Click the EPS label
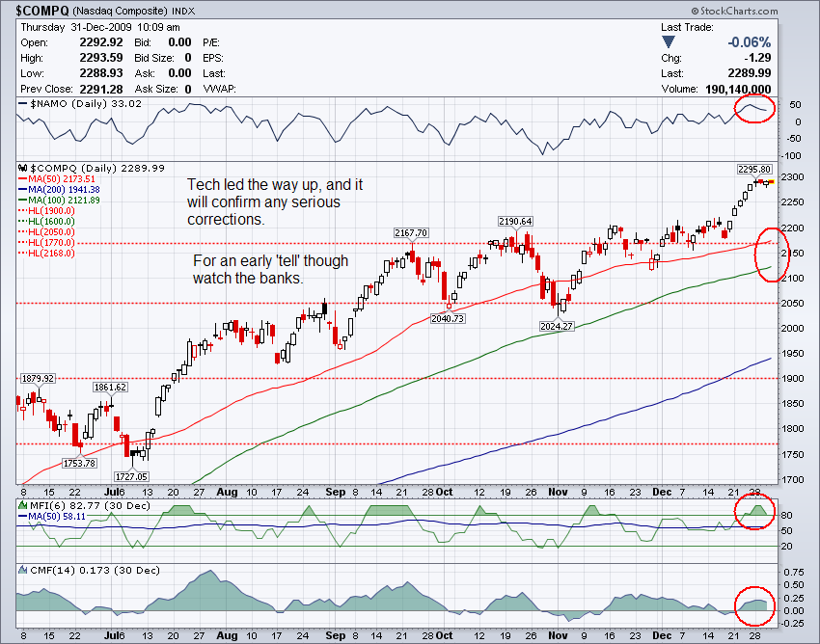This screenshot has width=820, height=644. pos(213,58)
